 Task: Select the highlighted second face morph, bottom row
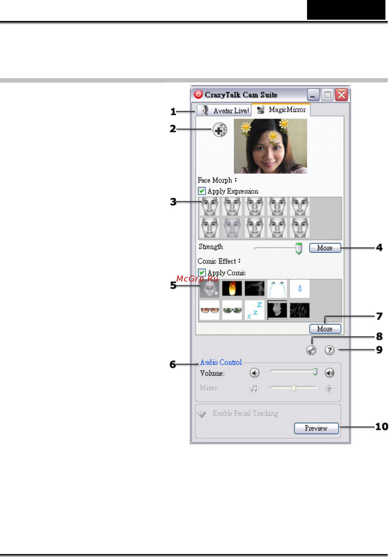(x=232, y=228)
